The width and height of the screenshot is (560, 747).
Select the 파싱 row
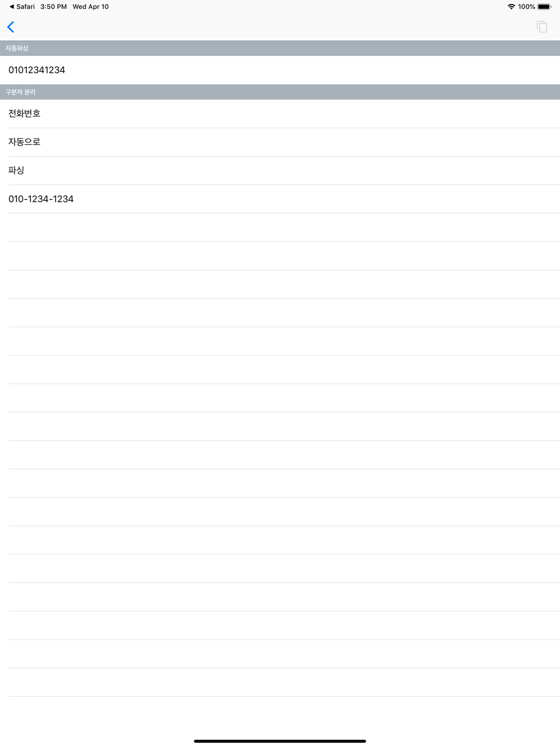280,171
